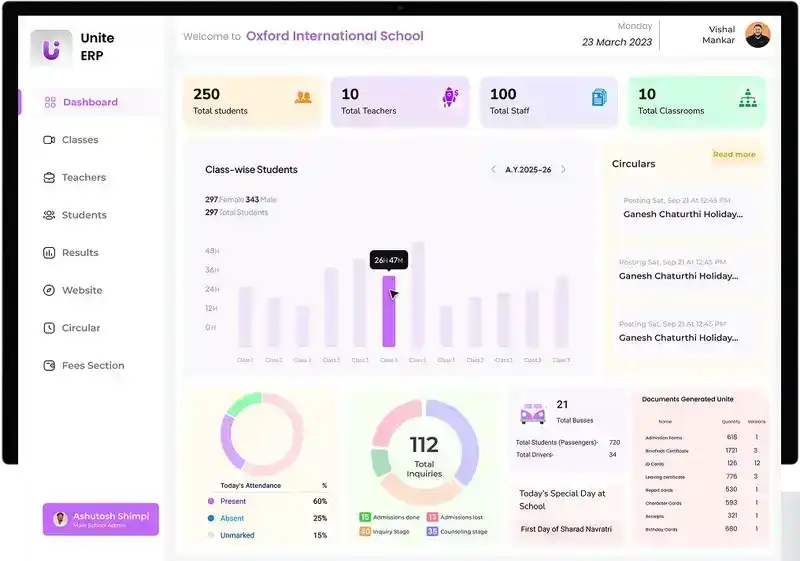
Task: Click the attendance donut chart green segment
Action: coord(245,404)
